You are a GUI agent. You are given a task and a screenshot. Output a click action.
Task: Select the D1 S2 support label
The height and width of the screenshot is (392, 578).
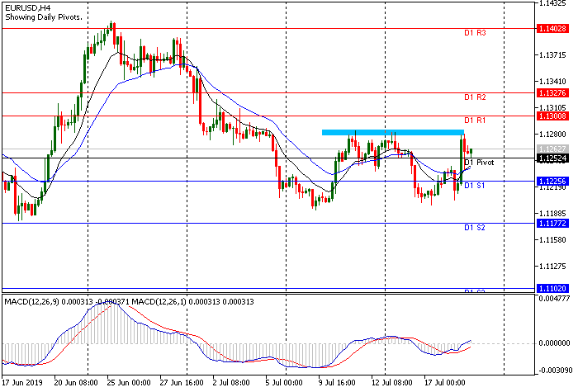coord(474,227)
